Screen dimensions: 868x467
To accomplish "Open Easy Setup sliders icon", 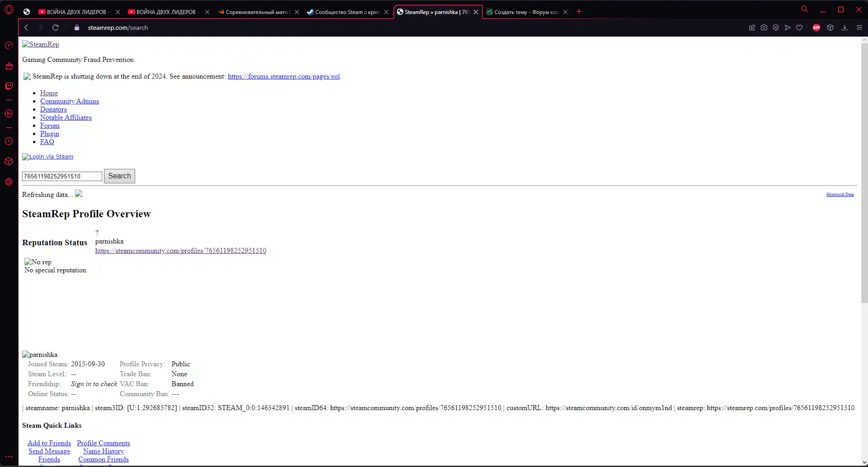I will point(859,28).
